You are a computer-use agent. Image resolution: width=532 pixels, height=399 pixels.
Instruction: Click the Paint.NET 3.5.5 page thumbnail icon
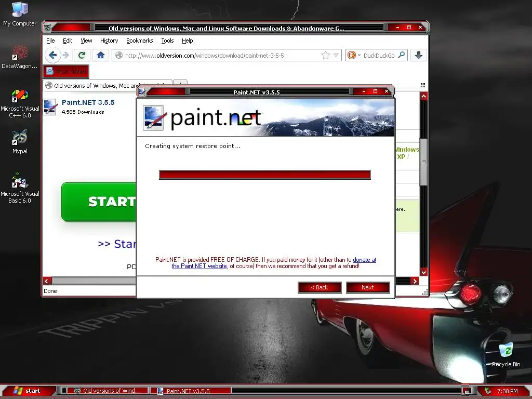tap(50, 107)
